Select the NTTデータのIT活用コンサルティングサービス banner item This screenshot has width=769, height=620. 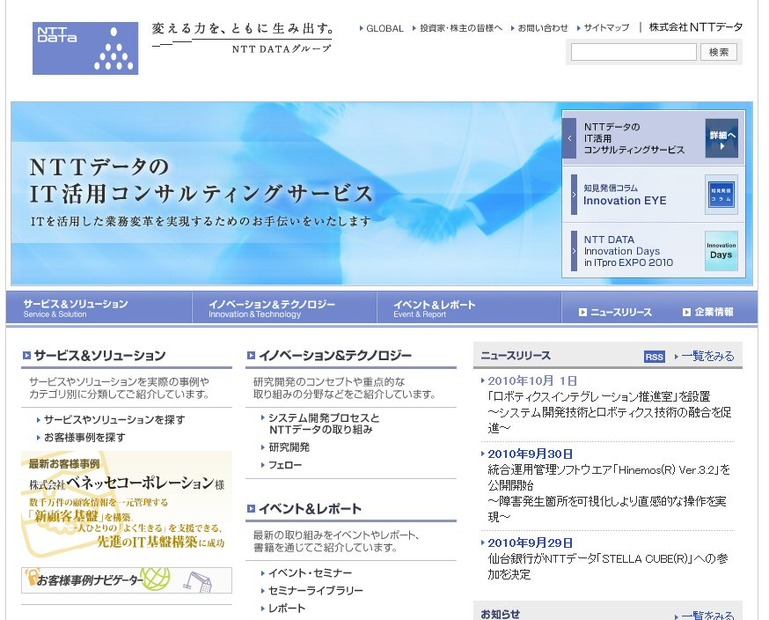tap(652, 138)
